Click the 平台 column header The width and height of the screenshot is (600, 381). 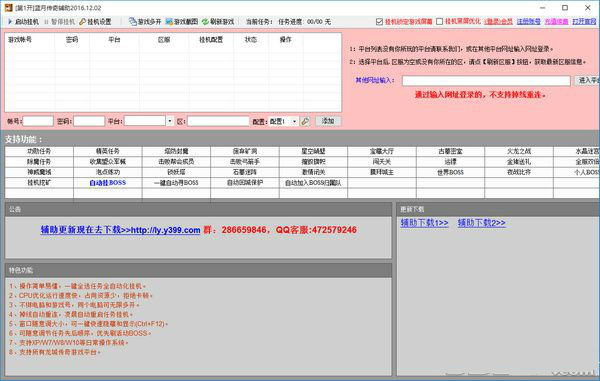pyautogui.click(x=114, y=39)
